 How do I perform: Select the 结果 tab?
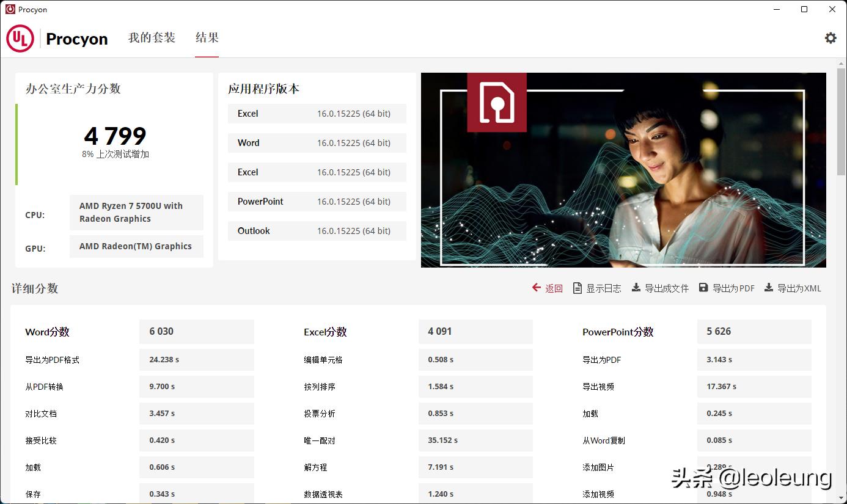point(207,37)
